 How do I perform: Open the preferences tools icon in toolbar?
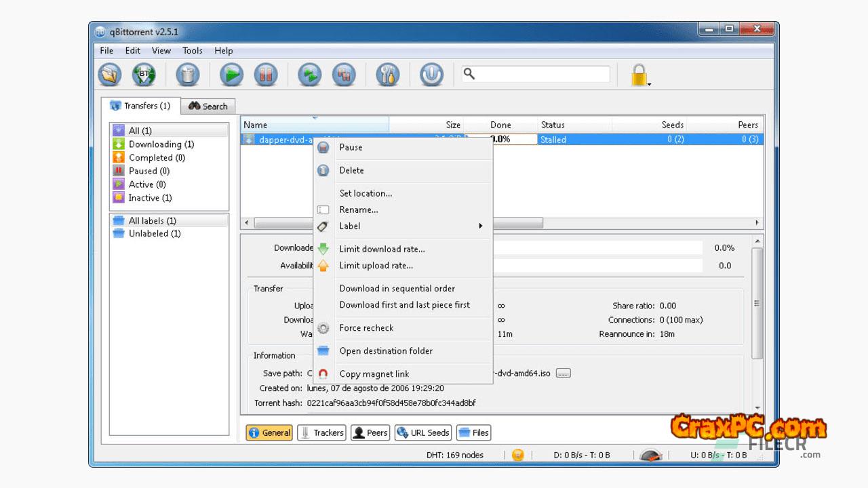click(387, 75)
